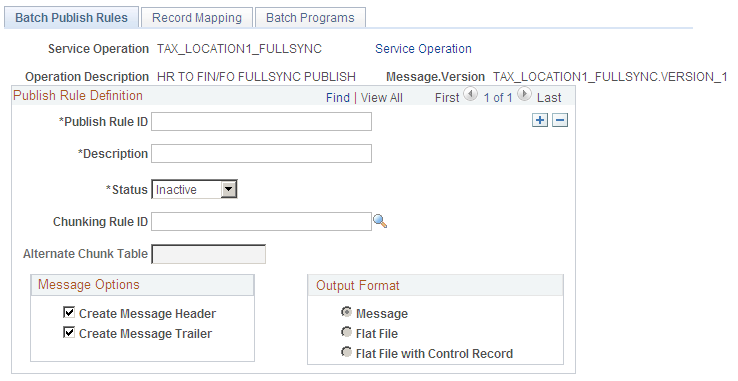The height and width of the screenshot is (381, 738).
Task: Click the TAX_LOCATION1_FULLSYNC.VERSION_1 value
Action: [610, 77]
